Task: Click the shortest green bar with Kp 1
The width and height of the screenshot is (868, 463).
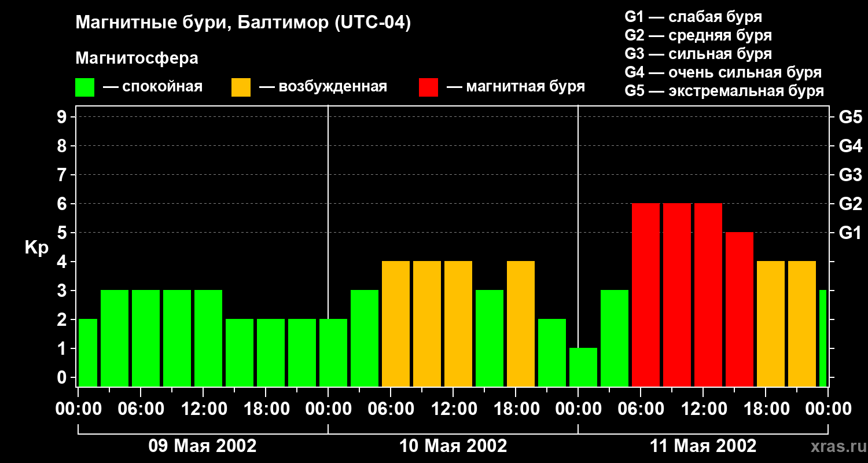Action: point(583,367)
